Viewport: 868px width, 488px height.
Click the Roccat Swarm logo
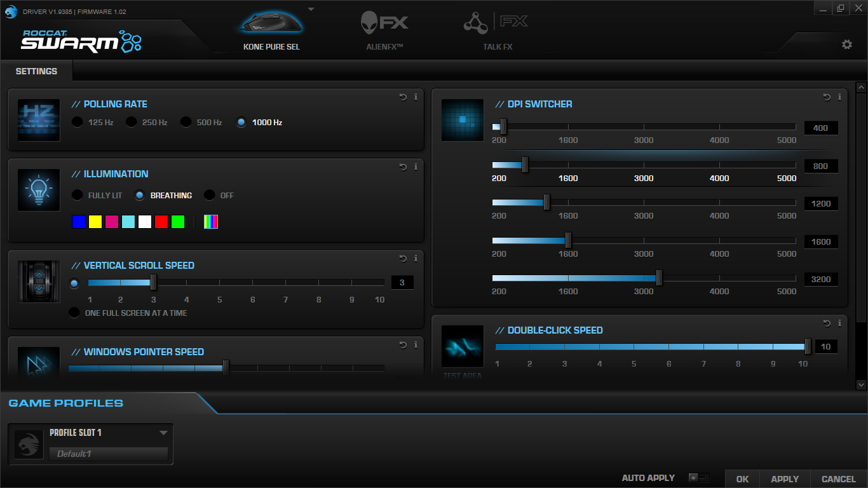click(81, 41)
